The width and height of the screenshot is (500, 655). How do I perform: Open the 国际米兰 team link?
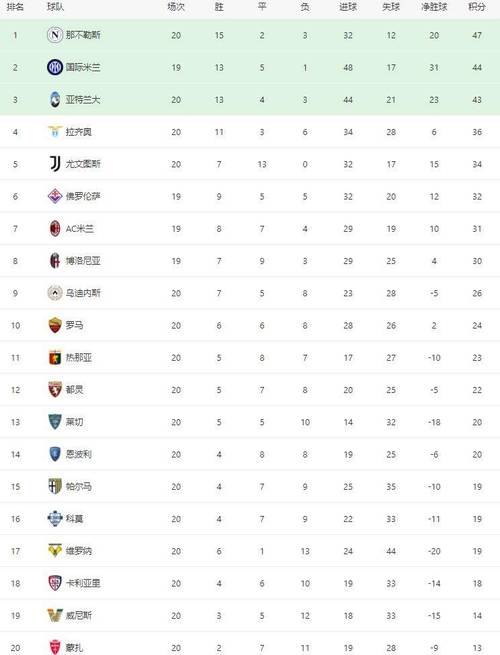click(83, 67)
